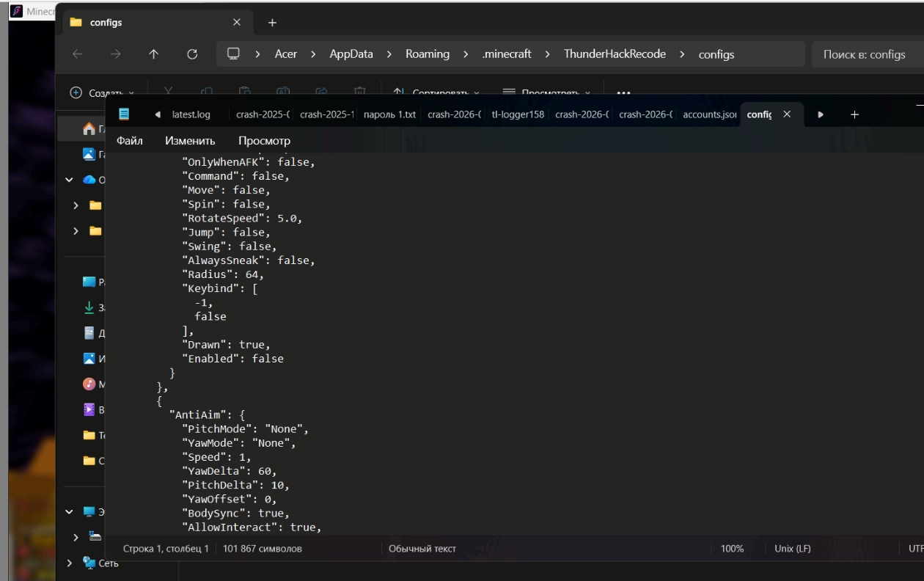Open a new Explorer tab
The width and height of the screenshot is (924, 581).
click(272, 23)
